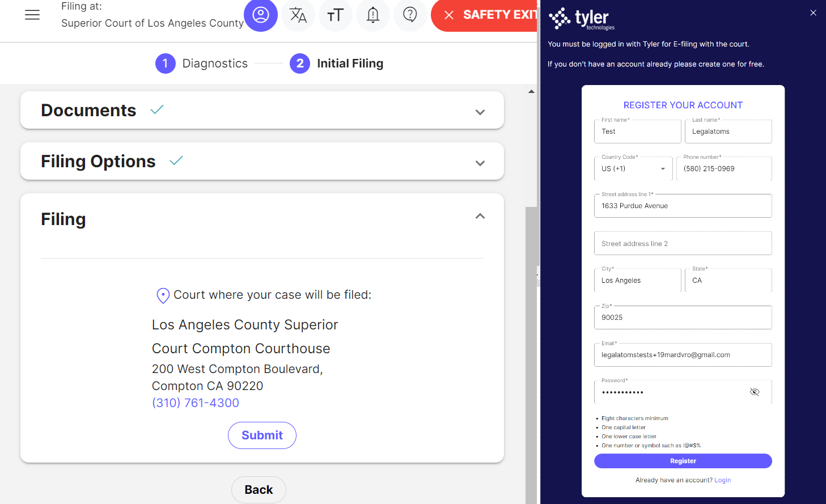Click the Filing Options section title
Viewport: 826px width, 504px height.
click(98, 162)
